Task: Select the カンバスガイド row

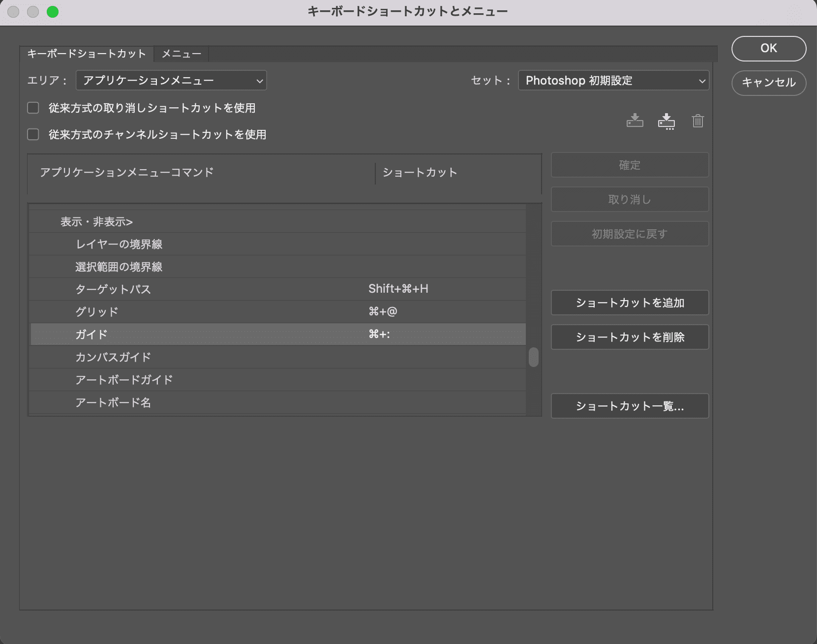Action: click(x=278, y=357)
